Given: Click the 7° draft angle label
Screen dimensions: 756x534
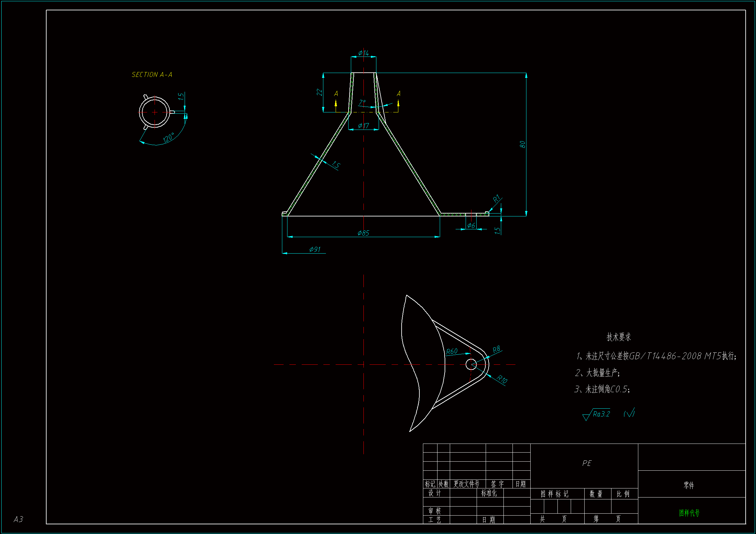Looking at the screenshot, I should tap(362, 103).
